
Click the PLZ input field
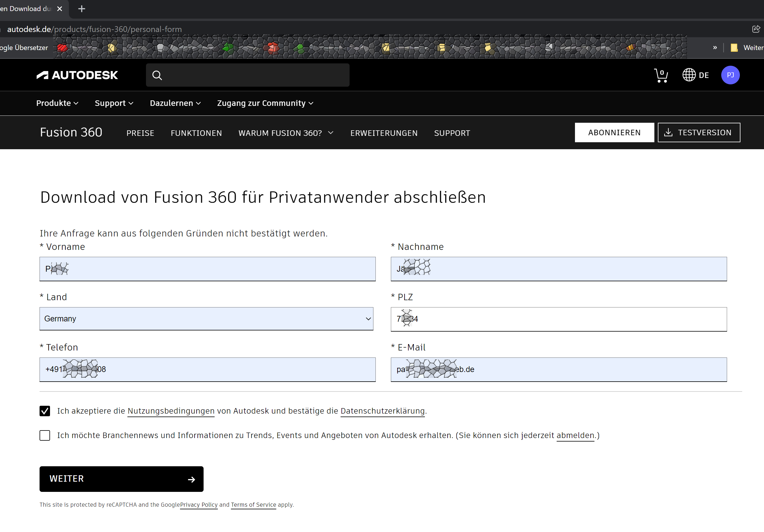coord(559,319)
